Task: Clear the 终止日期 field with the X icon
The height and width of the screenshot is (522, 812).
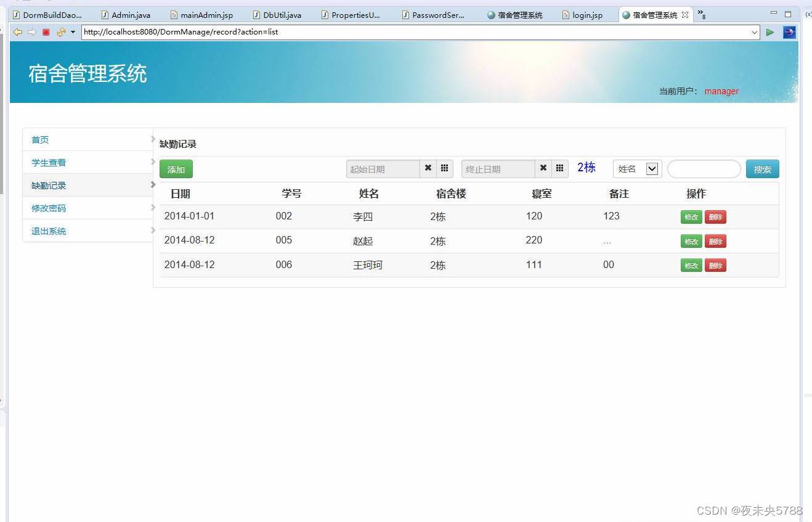Action: (543, 168)
